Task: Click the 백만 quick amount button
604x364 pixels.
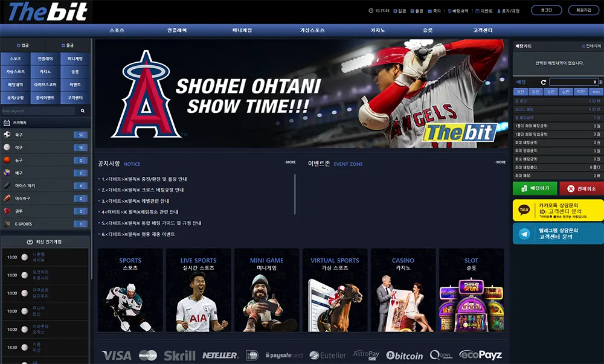Action: [x=581, y=92]
